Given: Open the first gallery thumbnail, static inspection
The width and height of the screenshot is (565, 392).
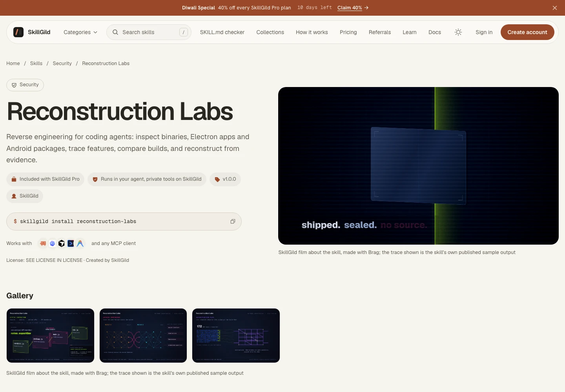Looking at the screenshot, I should [x=50, y=336].
